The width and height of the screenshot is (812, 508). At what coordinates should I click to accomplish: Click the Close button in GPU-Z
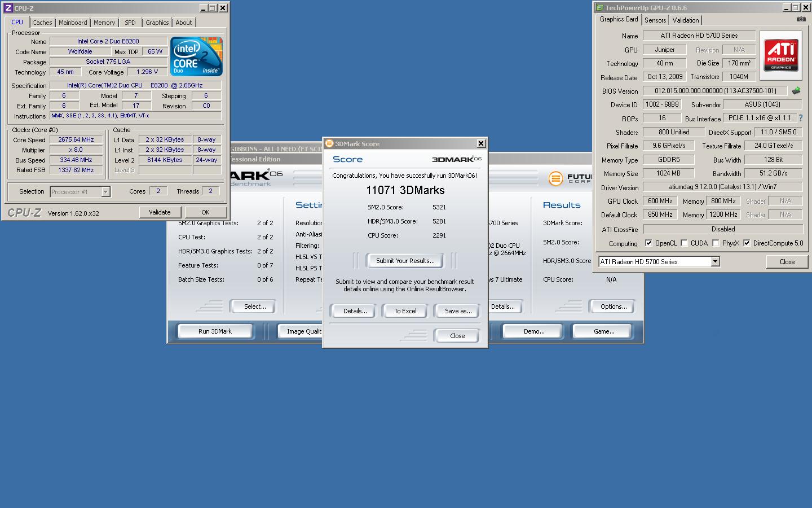(x=787, y=262)
